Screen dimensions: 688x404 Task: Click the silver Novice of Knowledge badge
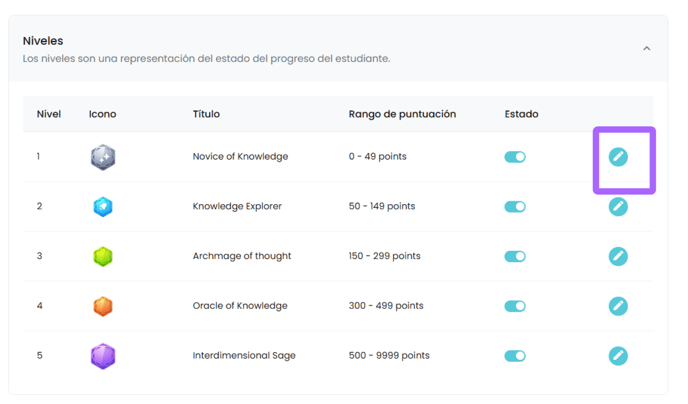pyautogui.click(x=103, y=157)
